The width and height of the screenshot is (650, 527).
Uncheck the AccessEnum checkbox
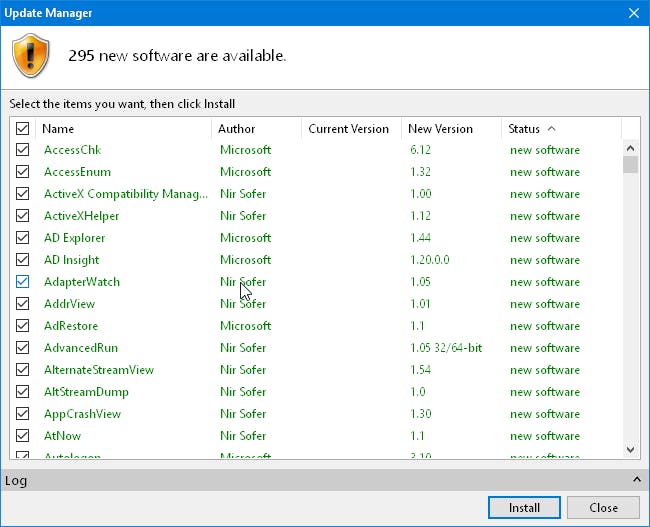[x=22, y=172]
